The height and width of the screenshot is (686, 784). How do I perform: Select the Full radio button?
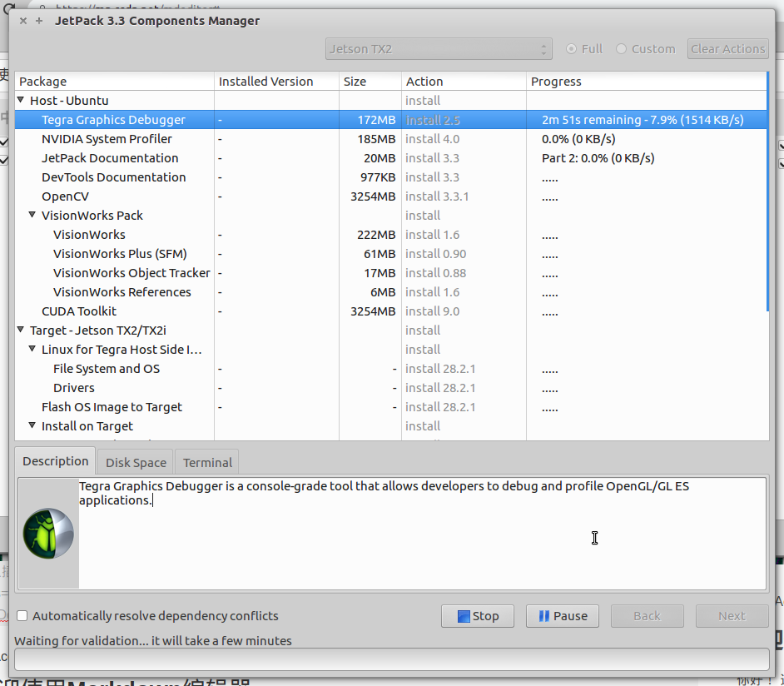(x=571, y=49)
